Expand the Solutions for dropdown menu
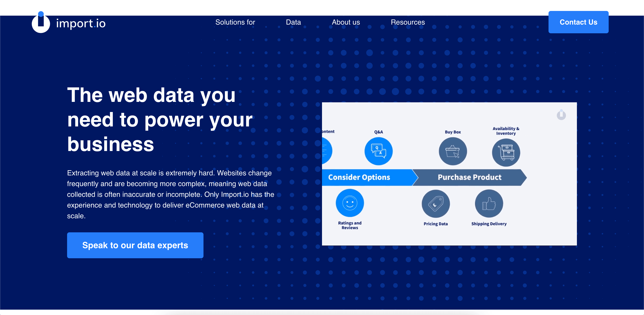 point(235,23)
